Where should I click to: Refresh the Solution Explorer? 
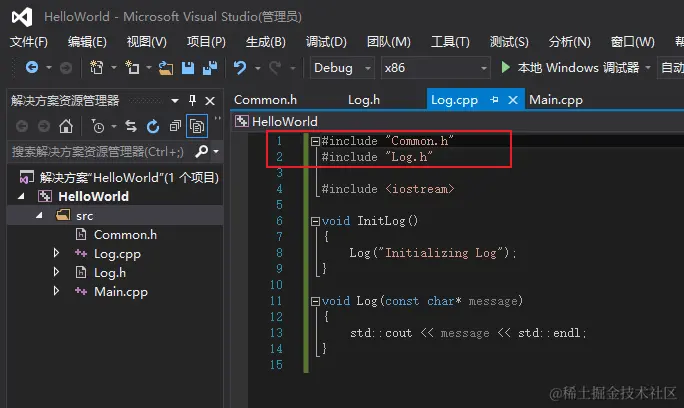(x=153, y=127)
